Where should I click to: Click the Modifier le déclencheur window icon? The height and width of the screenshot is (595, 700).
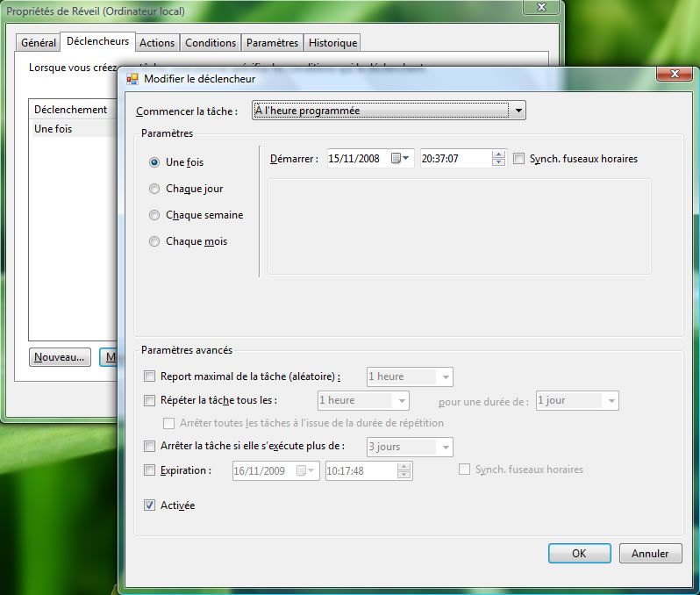click(x=132, y=79)
